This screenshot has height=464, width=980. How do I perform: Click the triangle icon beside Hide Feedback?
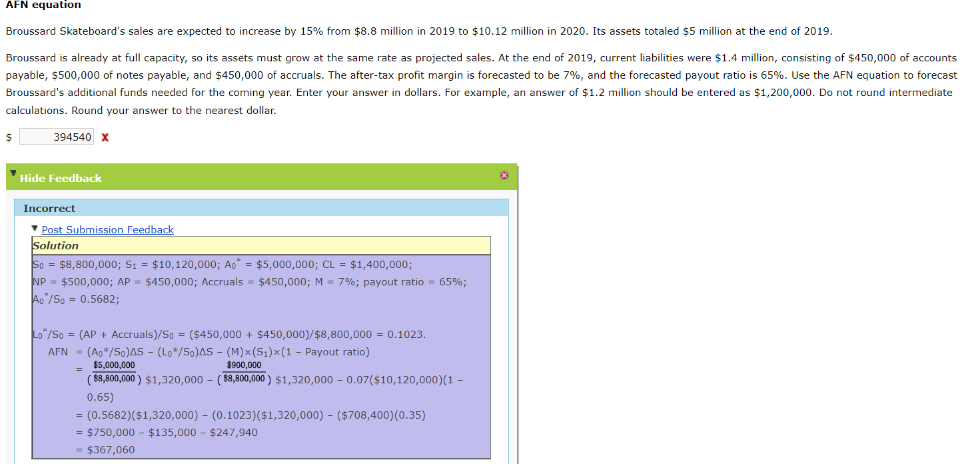13,173
